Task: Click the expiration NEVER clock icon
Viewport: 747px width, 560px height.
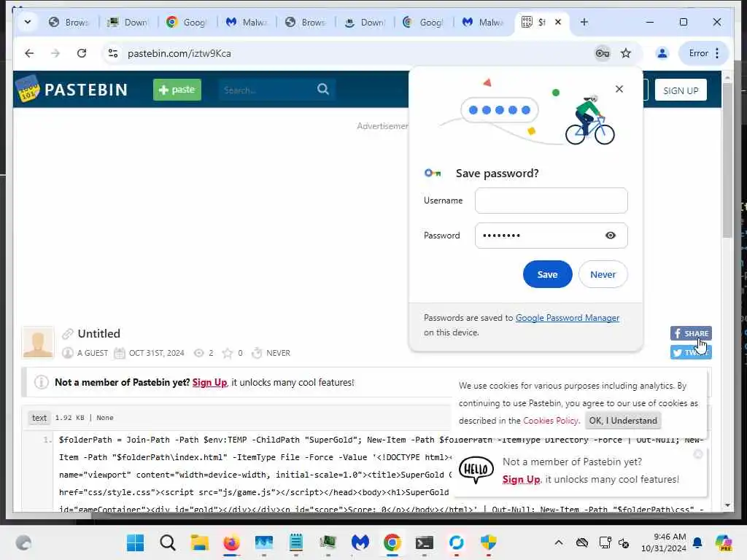Action: [257, 353]
